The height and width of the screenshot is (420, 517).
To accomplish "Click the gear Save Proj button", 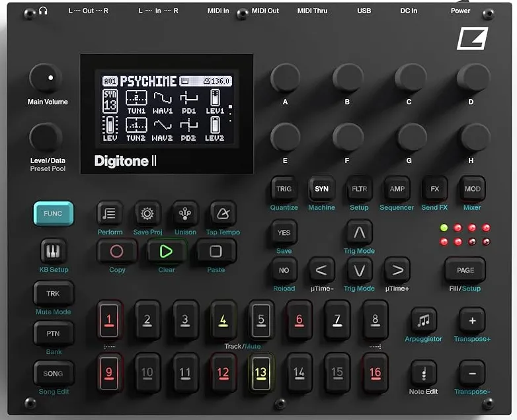I will 147,213.
